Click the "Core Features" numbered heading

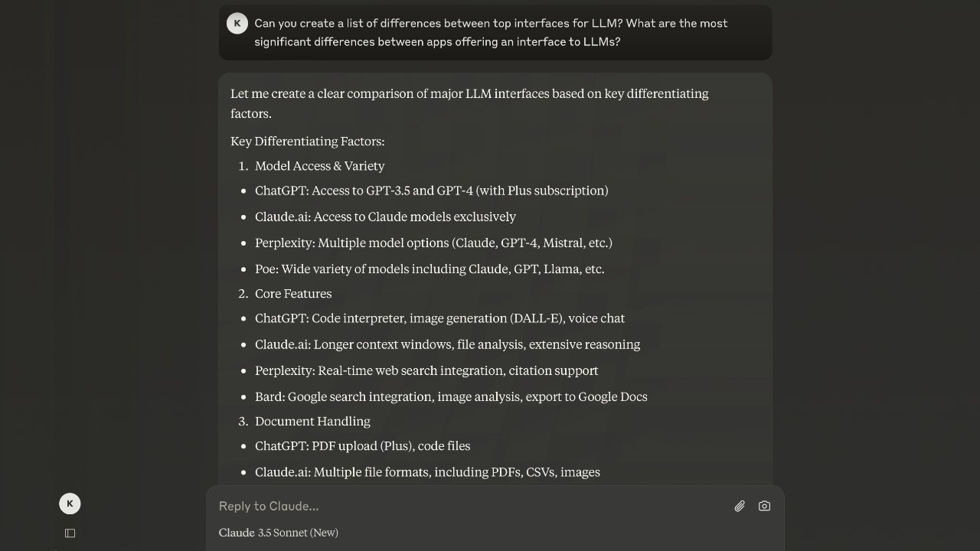(x=293, y=294)
